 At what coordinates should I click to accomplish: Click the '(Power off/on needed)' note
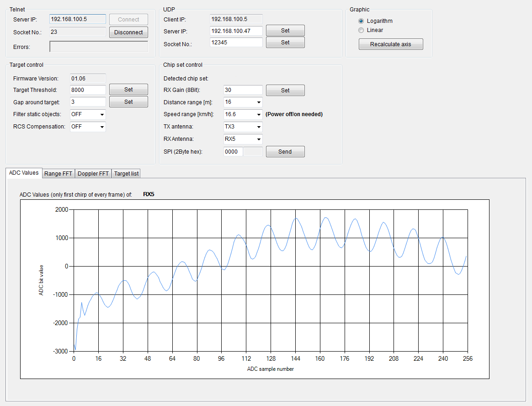294,114
